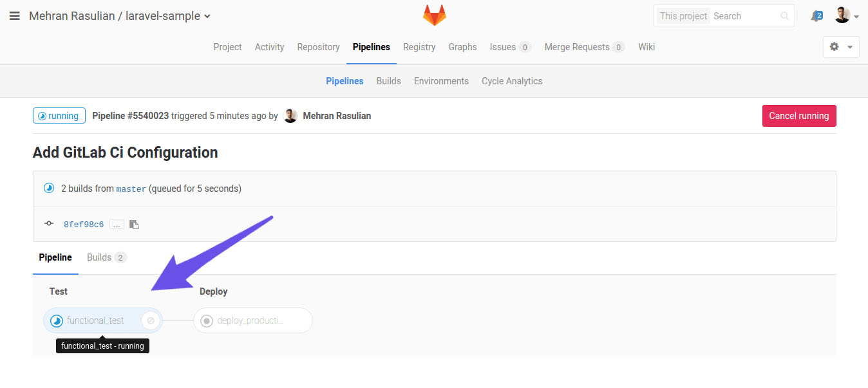
Task: Open the master branch link
Action: click(x=131, y=189)
